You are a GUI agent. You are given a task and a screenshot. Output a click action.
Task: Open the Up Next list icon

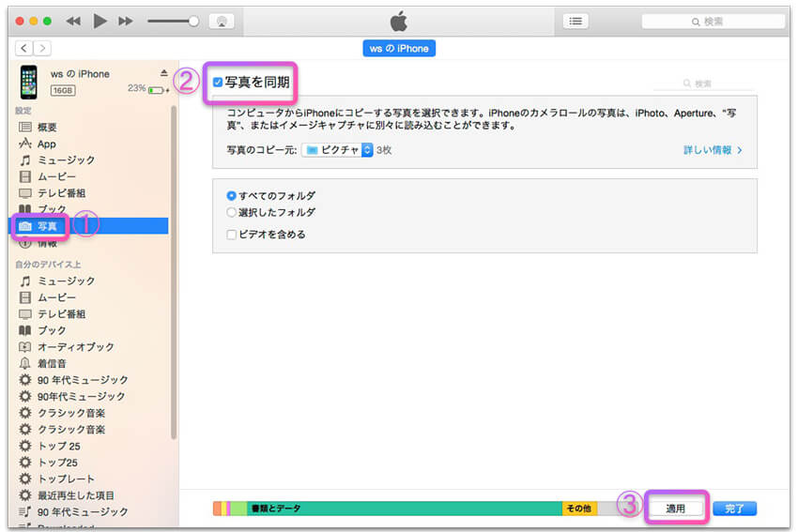click(575, 22)
